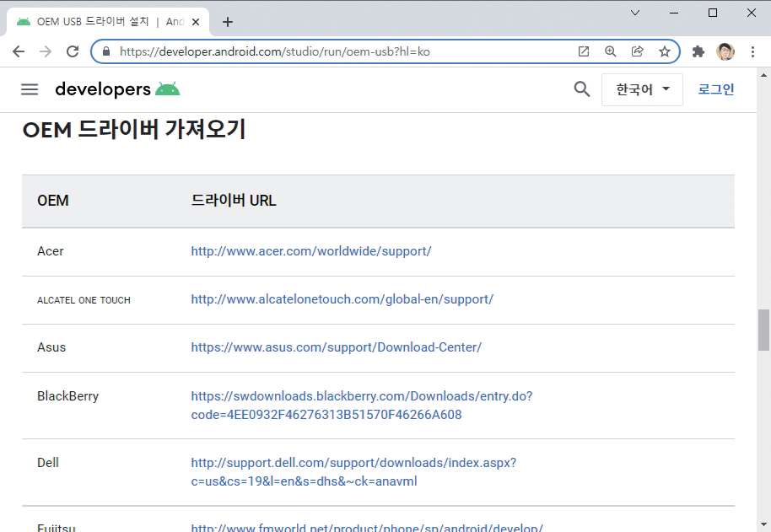Reload the current page
Image resolution: width=771 pixels, height=532 pixels.
(x=73, y=51)
